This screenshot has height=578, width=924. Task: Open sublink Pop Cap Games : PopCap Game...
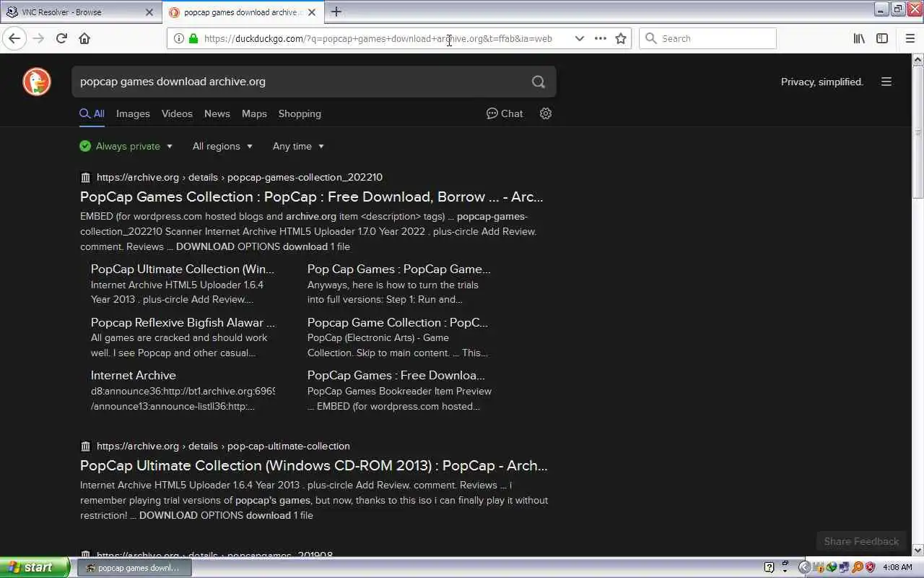399,269
